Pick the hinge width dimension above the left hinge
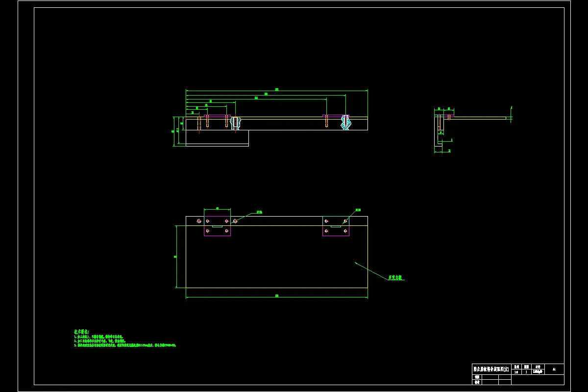The width and height of the screenshot is (588, 392). click(217, 208)
